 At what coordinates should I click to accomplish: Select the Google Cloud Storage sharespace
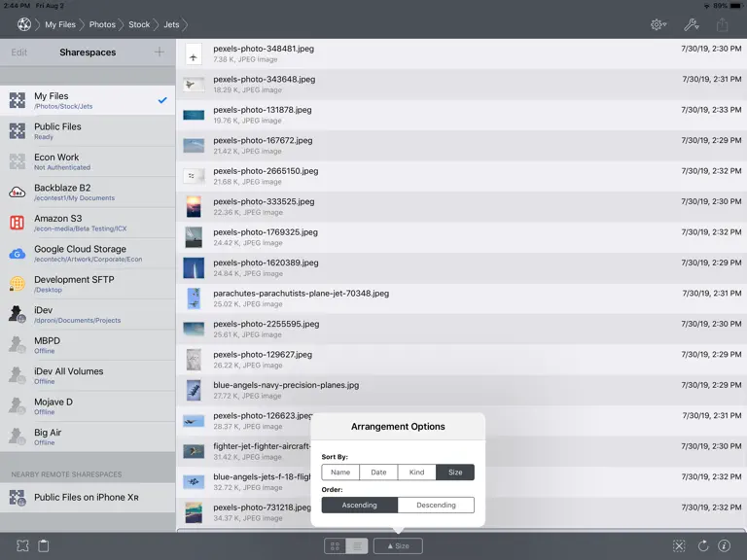pos(88,254)
